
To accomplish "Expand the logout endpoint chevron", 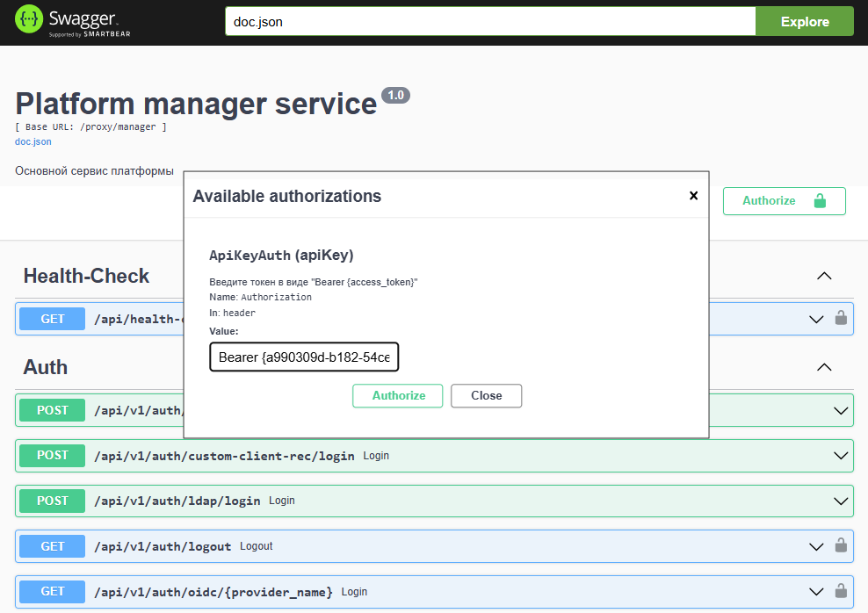I will [x=816, y=546].
